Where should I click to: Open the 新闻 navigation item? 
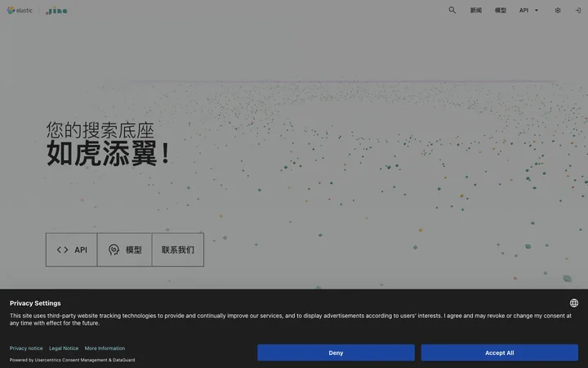(476, 11)
